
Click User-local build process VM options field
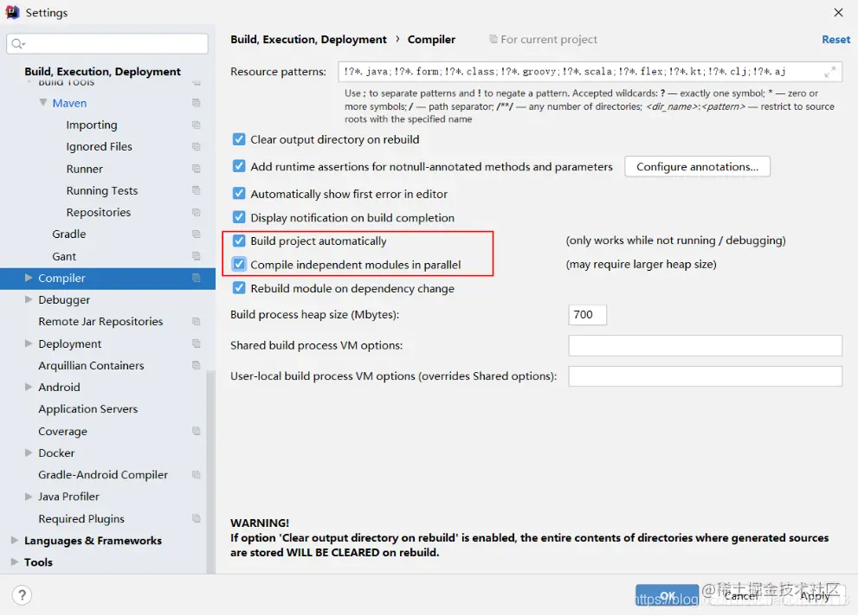705,376
